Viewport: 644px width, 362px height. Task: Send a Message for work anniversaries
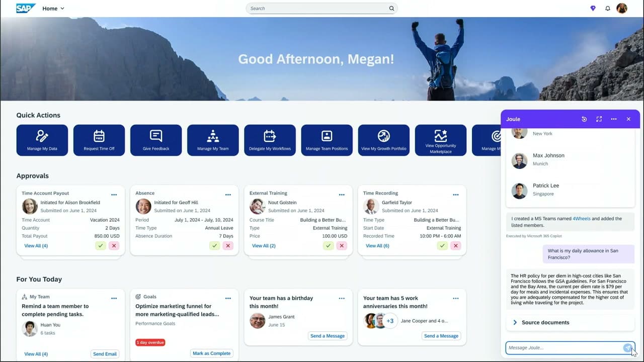click(x=441, y=336)
